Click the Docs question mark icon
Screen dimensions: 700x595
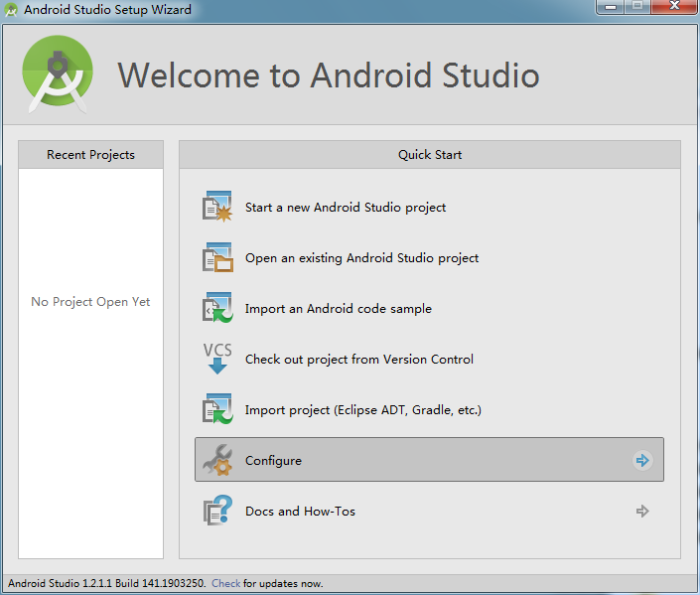(x=217, y=511)
